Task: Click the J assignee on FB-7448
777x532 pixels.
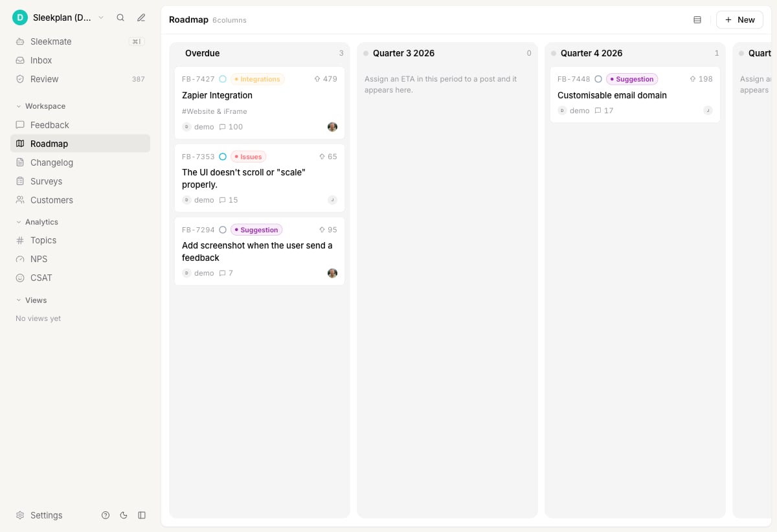Action: tap(708, 111)
